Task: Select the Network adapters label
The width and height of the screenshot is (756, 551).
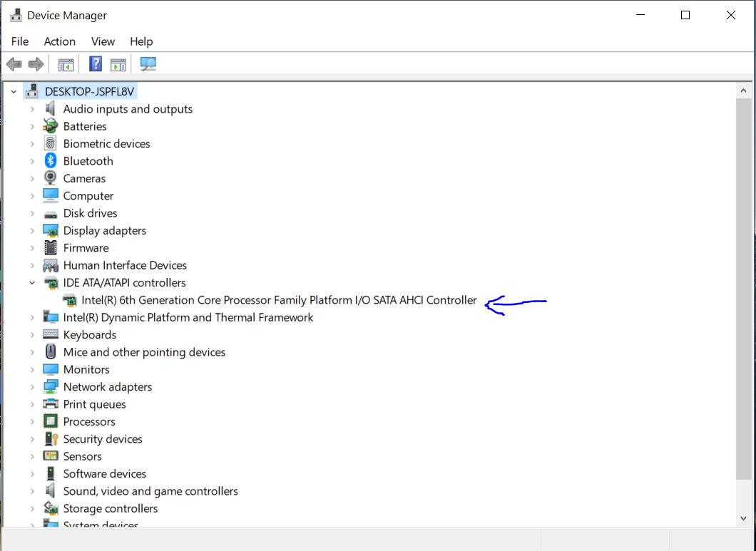Action: (108, 387)
